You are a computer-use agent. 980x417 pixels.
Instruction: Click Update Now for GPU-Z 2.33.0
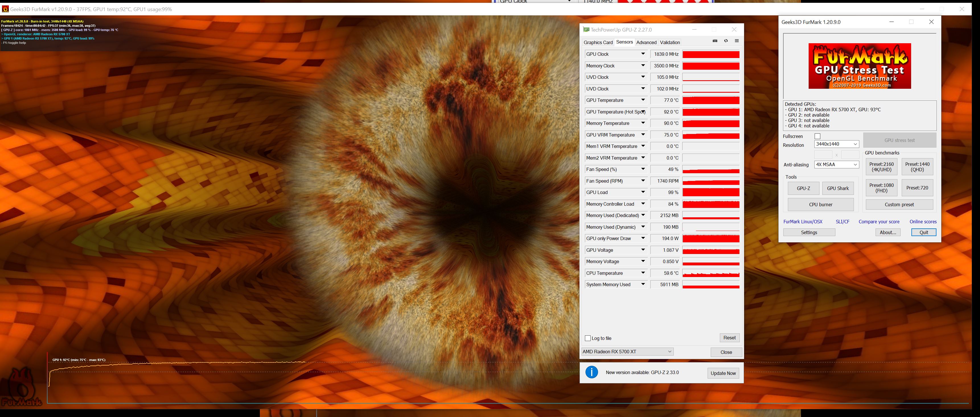click(723, 373)
